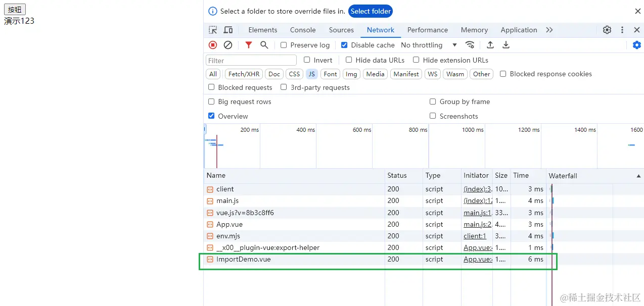This screenshot has height=306, width=644.
Task: Open initiator link client:1
Action: [475, 236]
